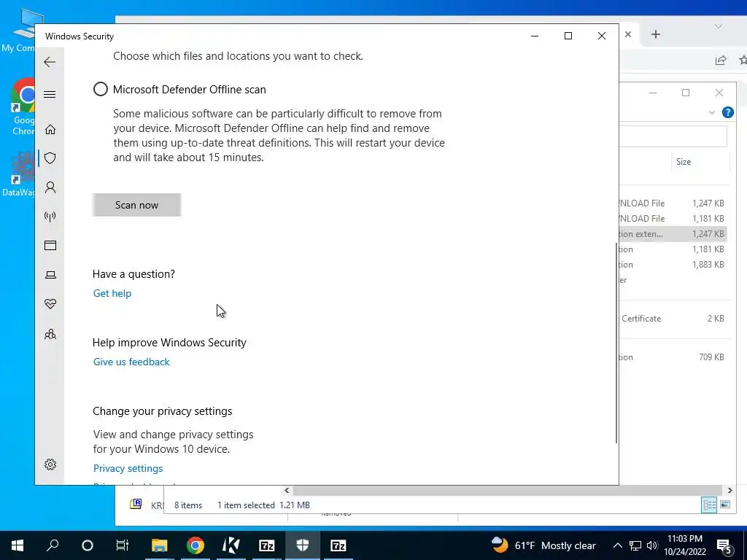The image size is (747, 560).
Task: Start scan with Scan now button
Action: [136, 205]
